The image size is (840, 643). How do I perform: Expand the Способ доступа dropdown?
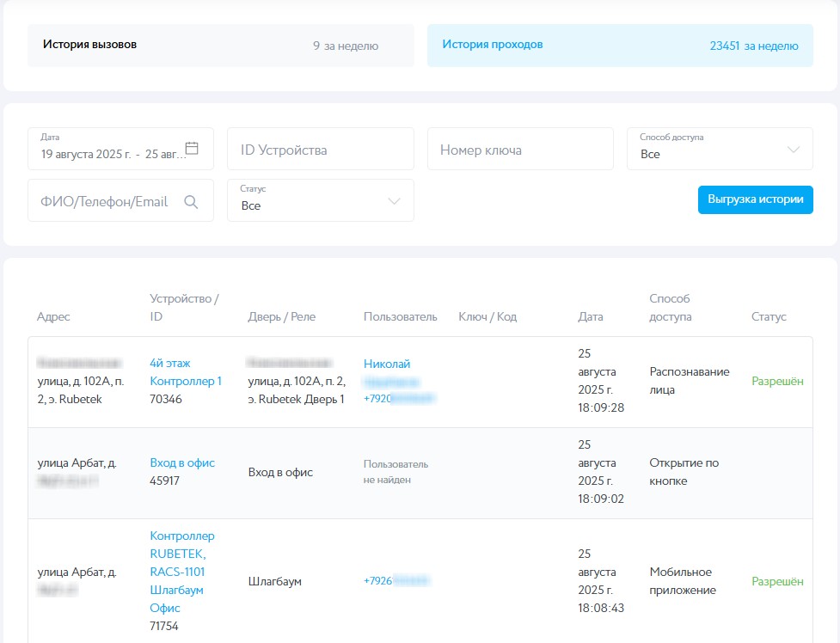pyautogui.click(x=793, y=150)
